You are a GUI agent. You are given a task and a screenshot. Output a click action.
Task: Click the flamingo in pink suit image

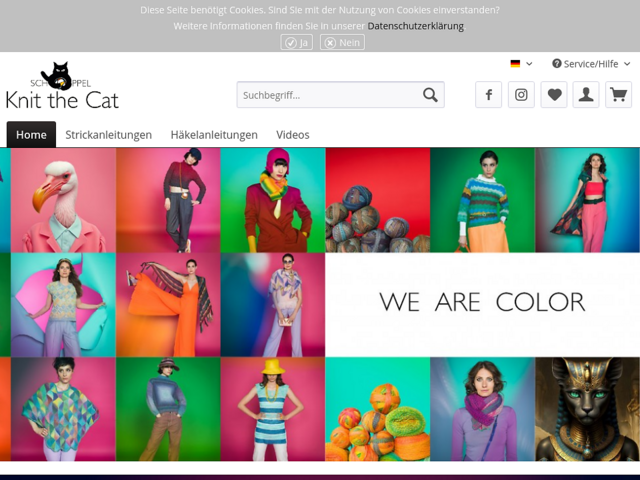(63, 200)
